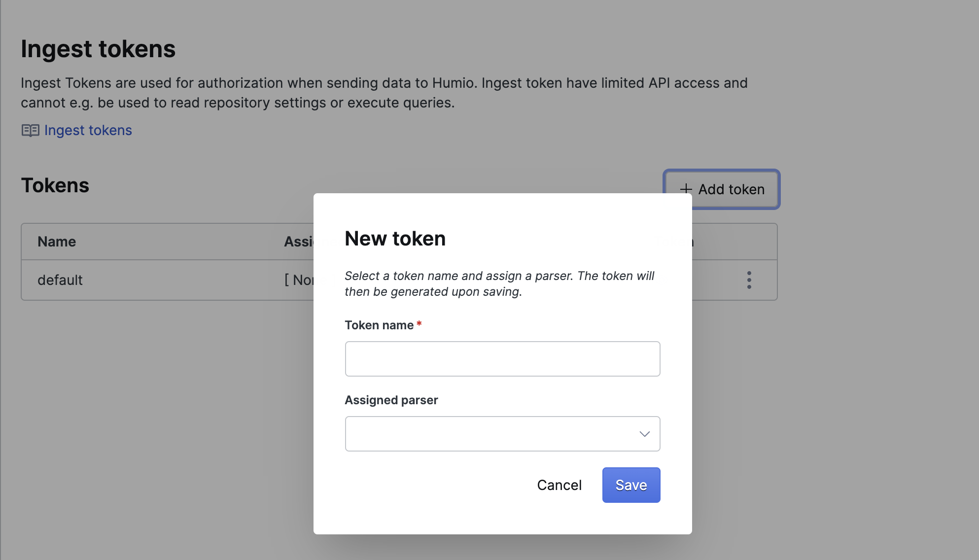Save the new token
Image resolution: width=979 pixels, height=560 pixels.
point(631,485)
